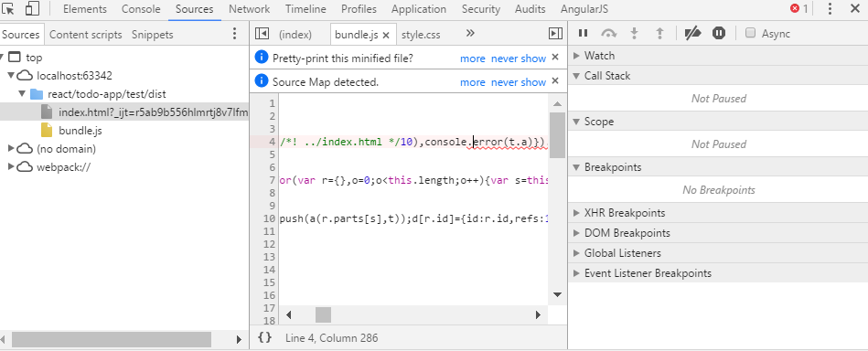This screenshot has width=868, height=351.
Task: Open Sources navigator more options menu
Action: (235, 34)
